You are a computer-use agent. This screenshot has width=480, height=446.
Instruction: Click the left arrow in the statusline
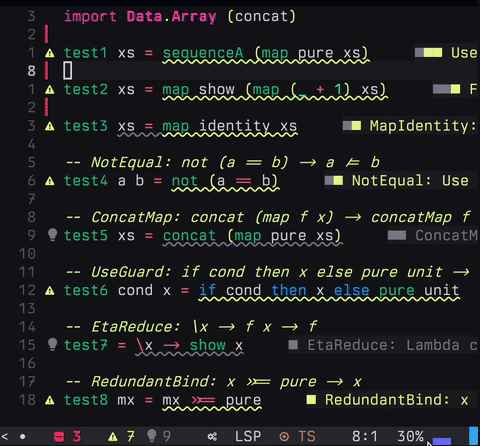(x=5, y=436)
